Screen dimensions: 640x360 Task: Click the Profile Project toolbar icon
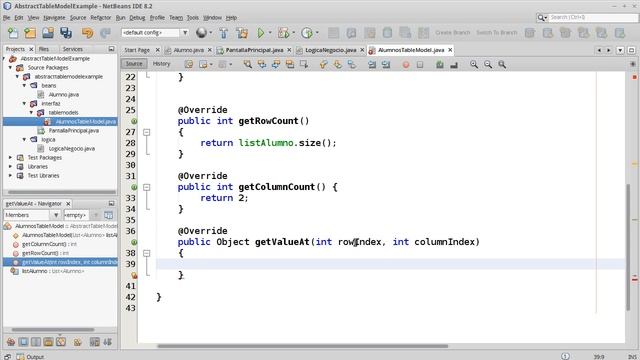(x=307, y=33)
